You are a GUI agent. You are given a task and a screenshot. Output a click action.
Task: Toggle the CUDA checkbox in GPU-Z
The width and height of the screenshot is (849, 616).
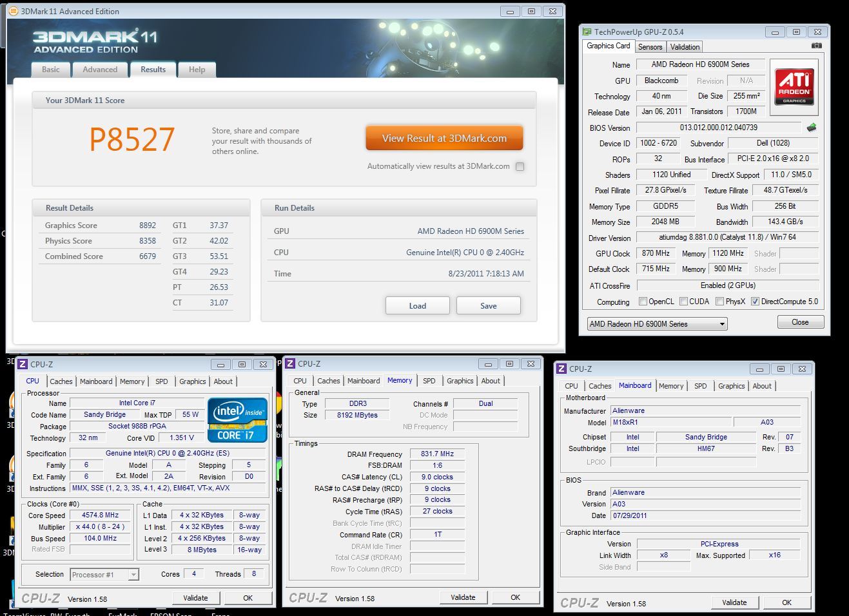(x=683, y=302)
